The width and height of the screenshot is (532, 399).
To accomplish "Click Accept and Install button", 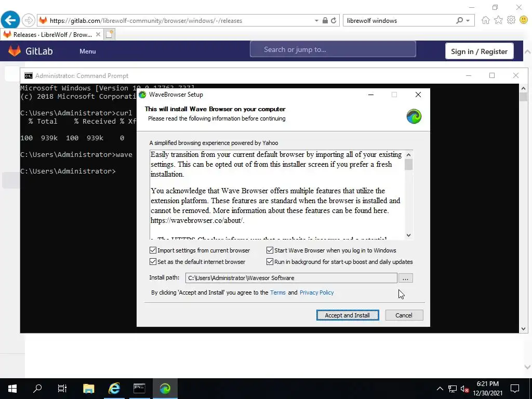I will pos(348,315).
